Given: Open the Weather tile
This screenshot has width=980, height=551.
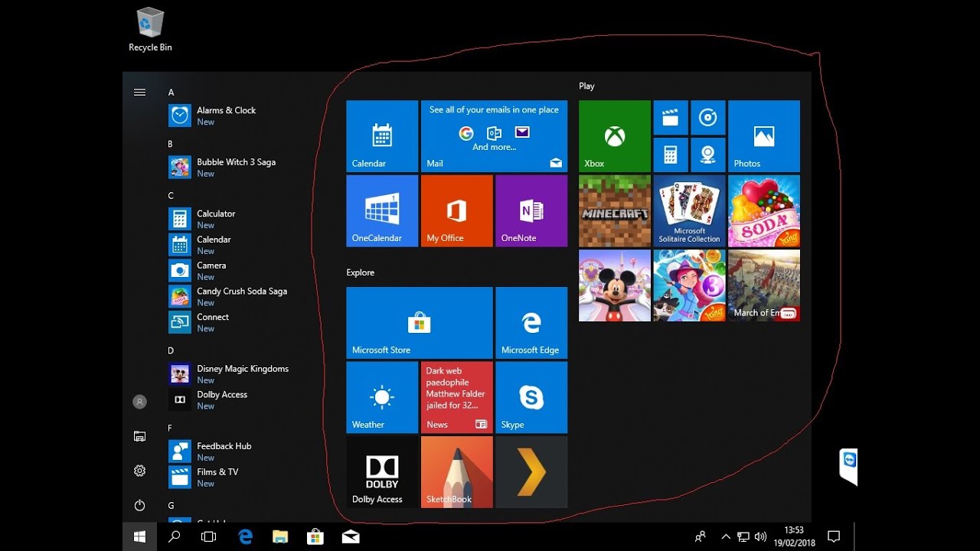Looking at the screenshot, I should pyautogui.click(x=382, y=398).
